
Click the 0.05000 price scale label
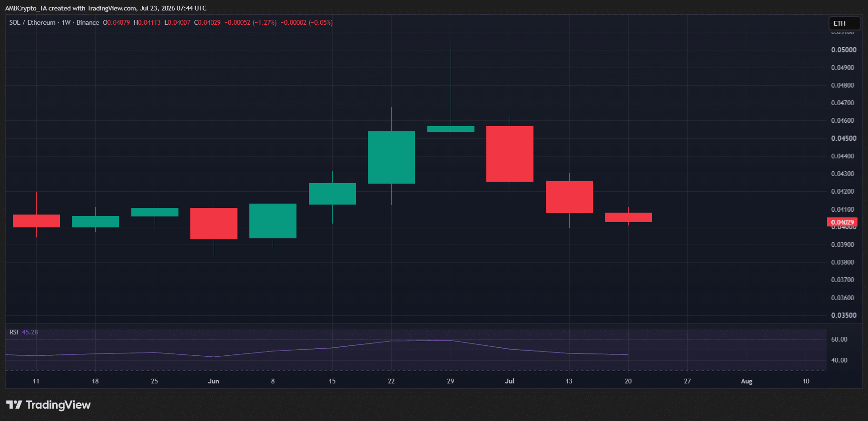click(x=844, y=50)
